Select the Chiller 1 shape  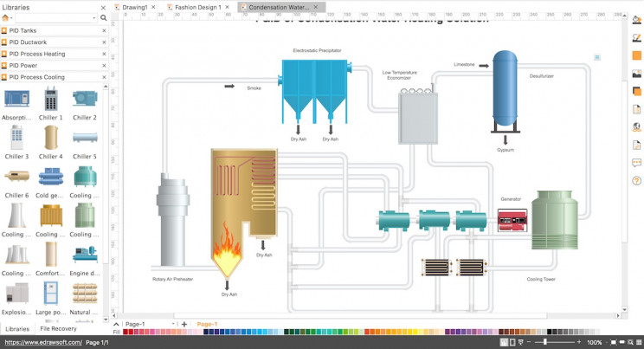click(x=51, y=99)
